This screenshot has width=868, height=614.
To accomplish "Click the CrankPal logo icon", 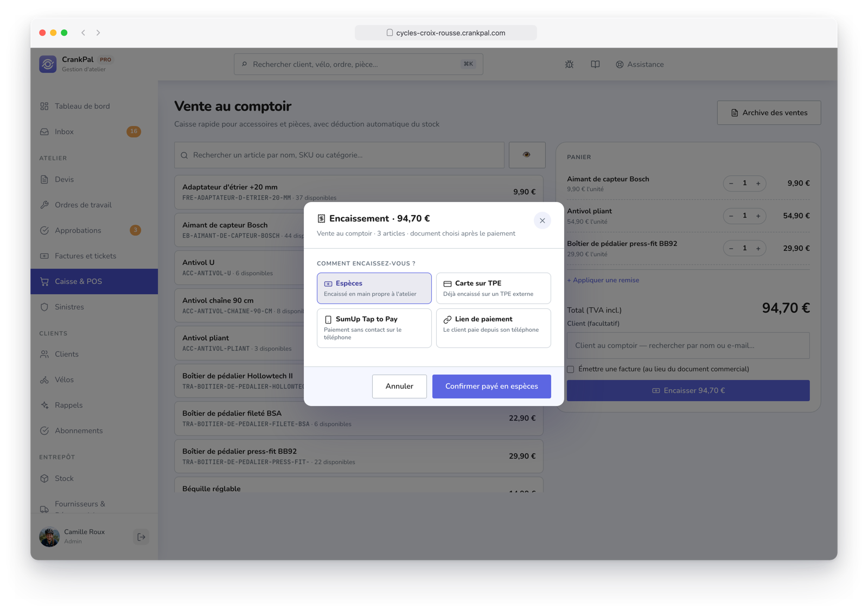I will coord(48,64).
